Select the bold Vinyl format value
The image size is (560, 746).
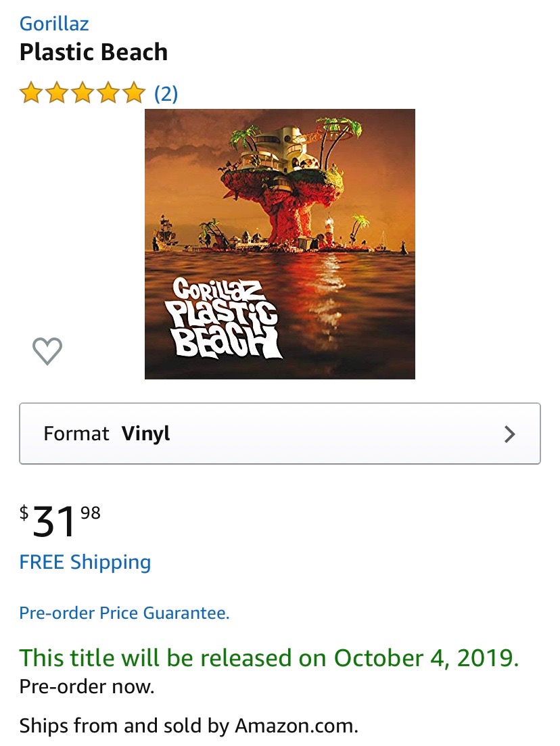click(x=145, y=434)
